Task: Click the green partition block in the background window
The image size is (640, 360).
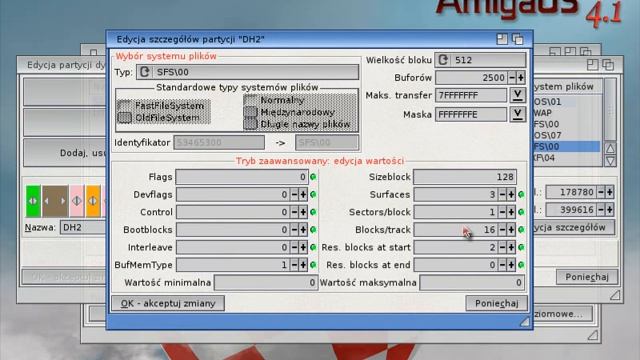Action: click(x=33, y=201)
